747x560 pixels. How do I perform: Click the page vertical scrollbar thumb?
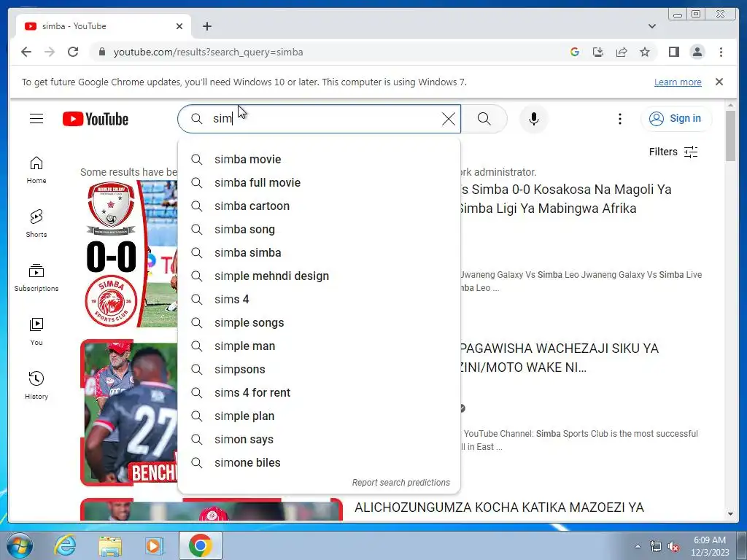point(730,135)
